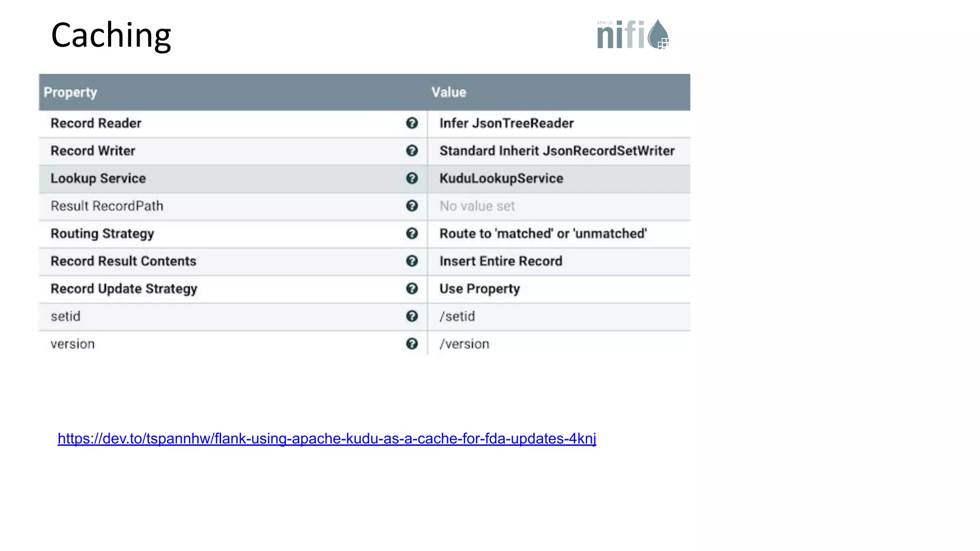Select the Insert Entire Record value

tap(501, 261)
